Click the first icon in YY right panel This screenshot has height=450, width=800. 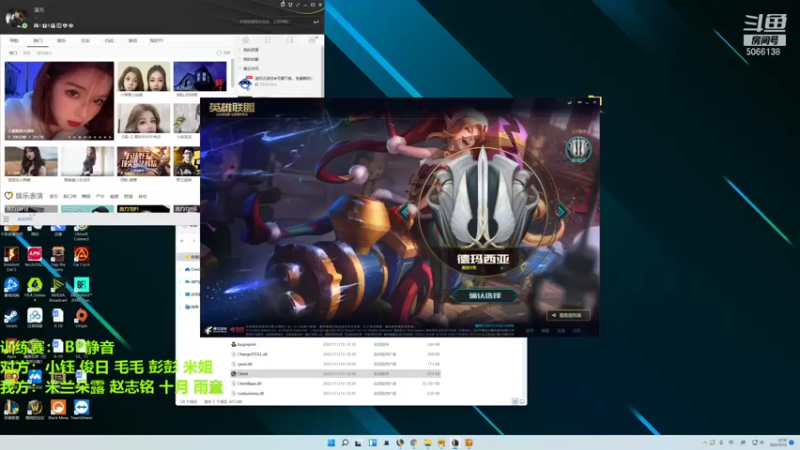245,40
